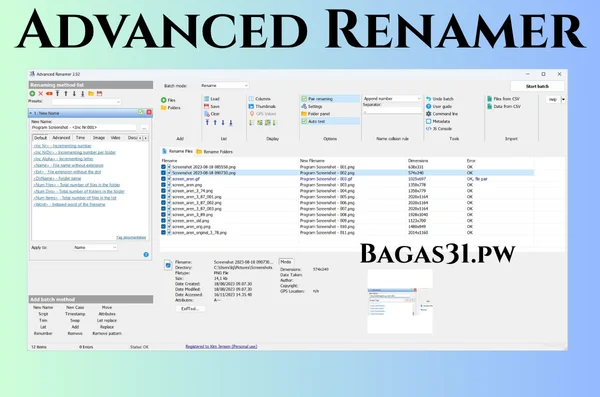Click the Separator input field
600x397 pixels.
(392, 111)
